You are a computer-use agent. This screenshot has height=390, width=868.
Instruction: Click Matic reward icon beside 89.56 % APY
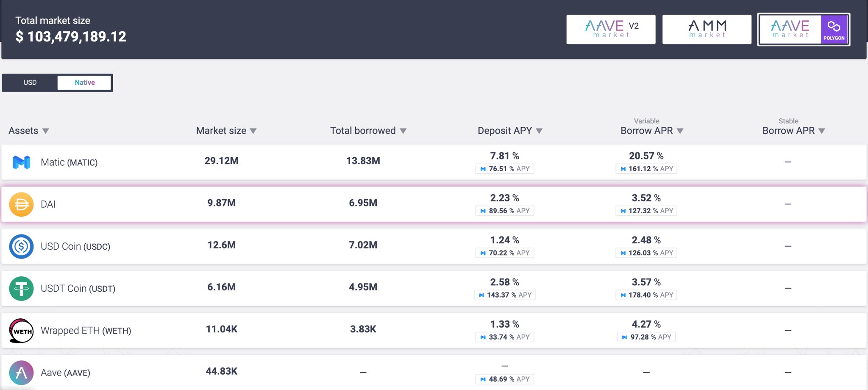pyautogui.click(x=483, y=211)
